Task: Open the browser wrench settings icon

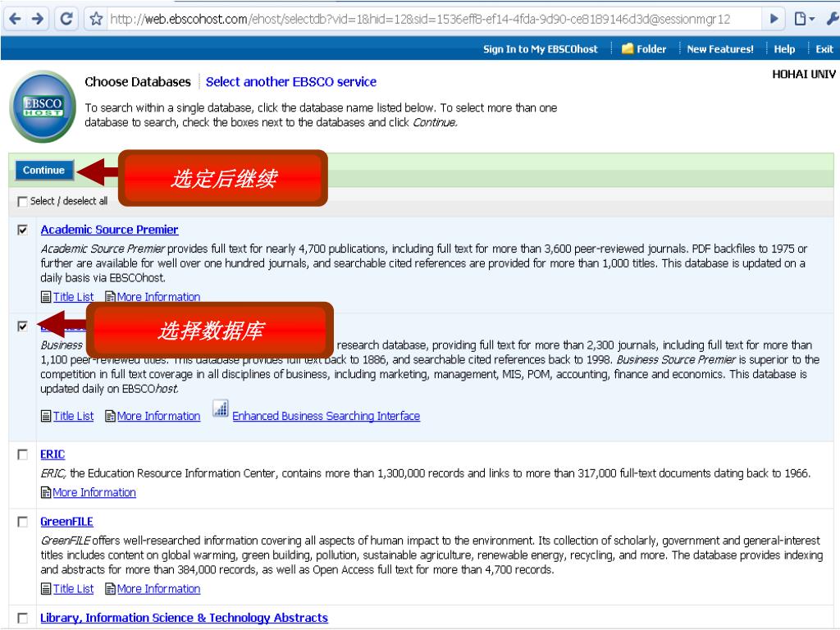Action: pos(833,19)
